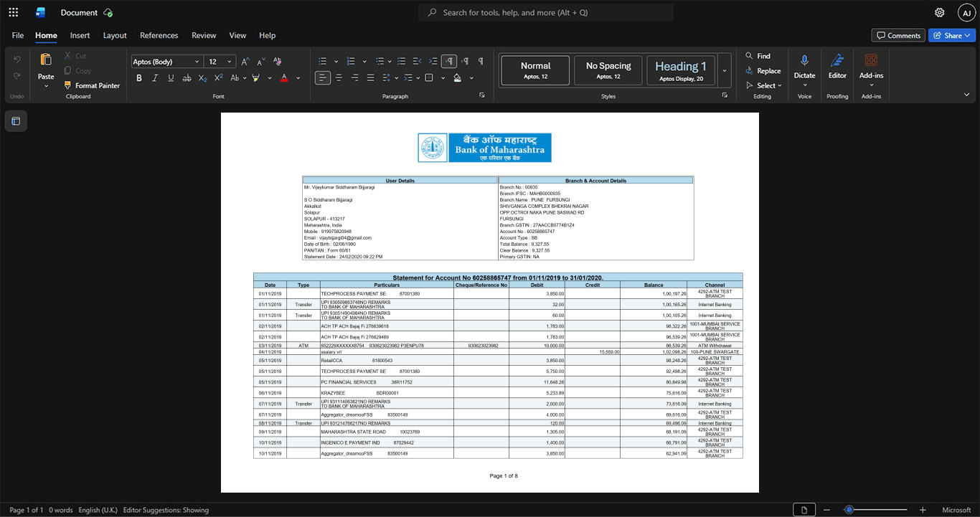The width and height of the screenshot is (980, 517).
Task: Insert a numbered list
Action: coord(351,62)
